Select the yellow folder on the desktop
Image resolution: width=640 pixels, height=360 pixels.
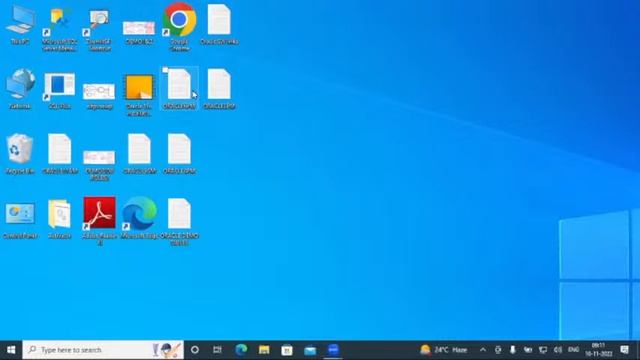[60, 219]
